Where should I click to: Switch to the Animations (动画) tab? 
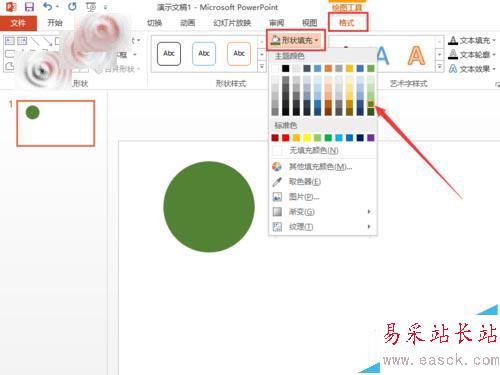(x=187, y=23)
